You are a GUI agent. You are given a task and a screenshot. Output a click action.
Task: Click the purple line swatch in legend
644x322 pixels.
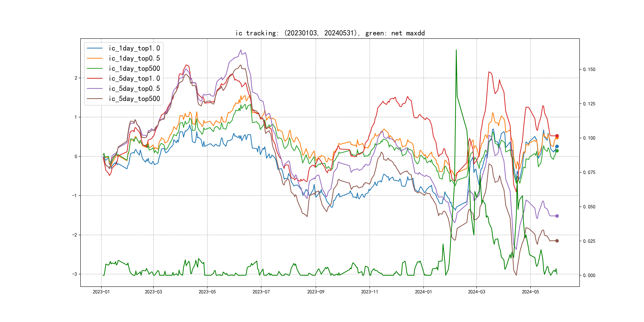pyautogui.click(x=94, y=88)
